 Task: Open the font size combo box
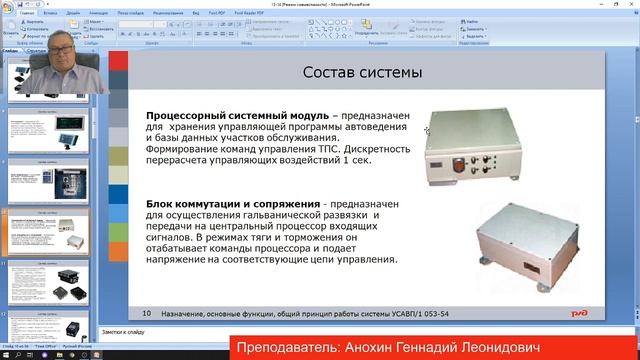[160, 24]
